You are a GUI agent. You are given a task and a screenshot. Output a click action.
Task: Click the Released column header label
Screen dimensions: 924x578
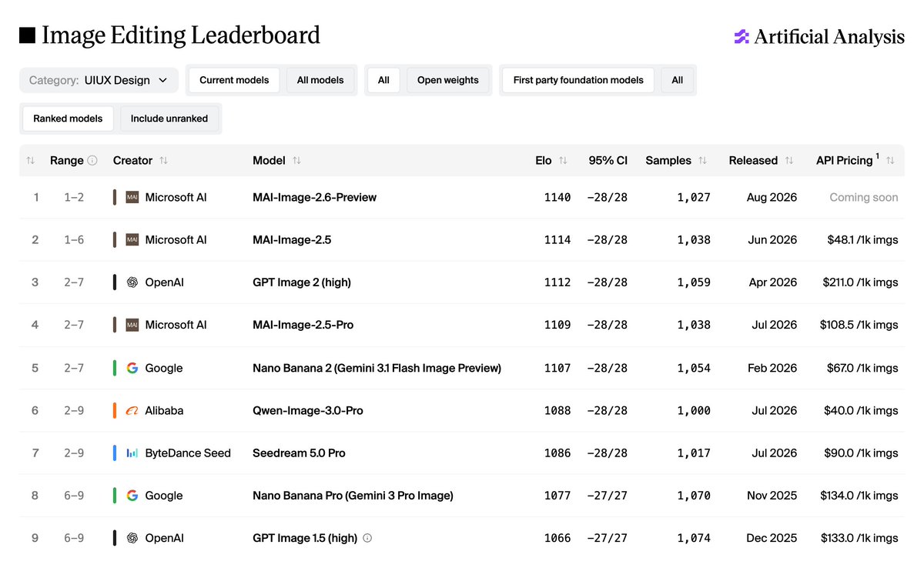(x=753, y=160)
